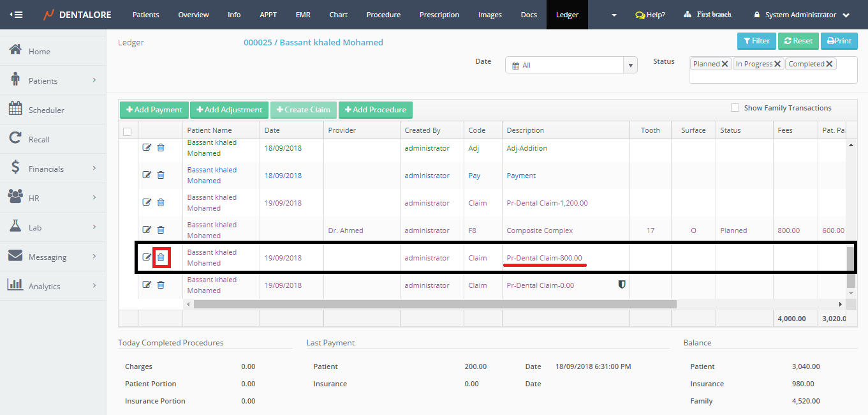Open the EMR tab
Image resolution: width=868 pixels, height=415 pixels.
tap(303, 15)
